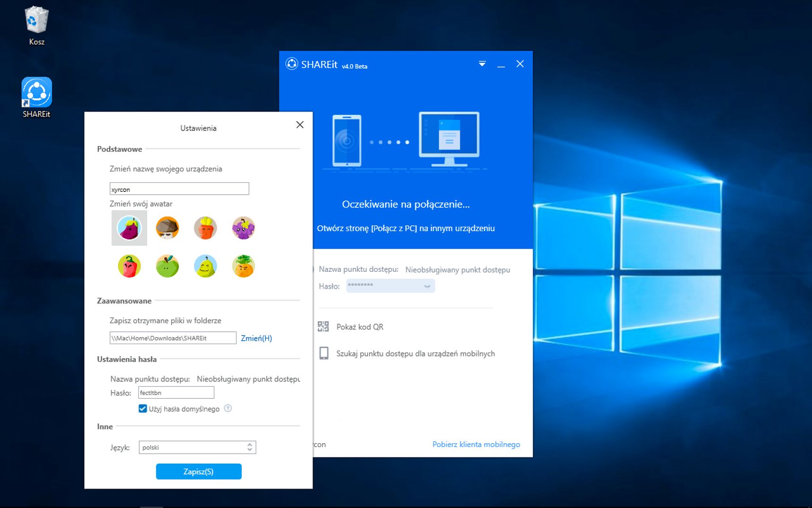Click 'Szukaj punktu dostępu dla urządzeń mobilnych'
Viewport: 812px width, 508px height.
point(415,353)
